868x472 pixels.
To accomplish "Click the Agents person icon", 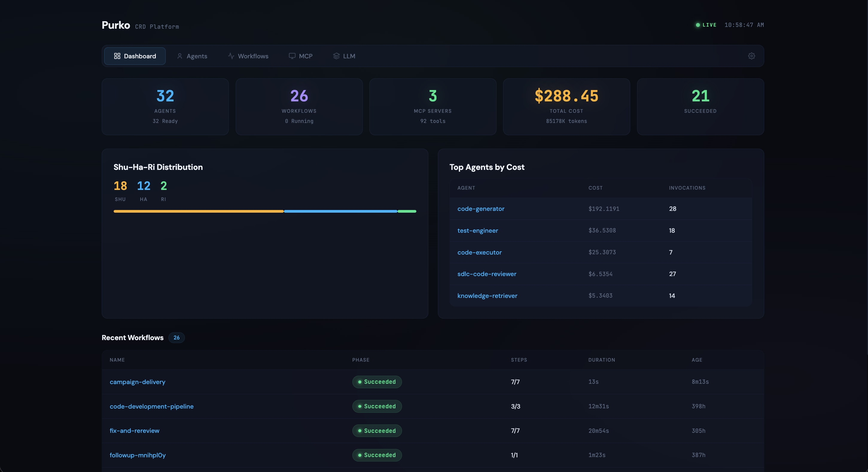I will pyautogui.click(x=179, y=56).
